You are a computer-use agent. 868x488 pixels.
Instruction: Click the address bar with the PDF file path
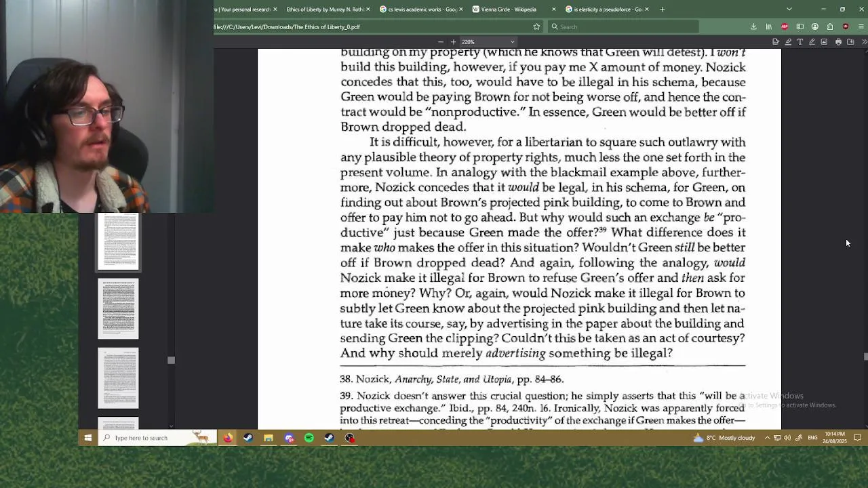pyautogui.click(x=373, y=27)
